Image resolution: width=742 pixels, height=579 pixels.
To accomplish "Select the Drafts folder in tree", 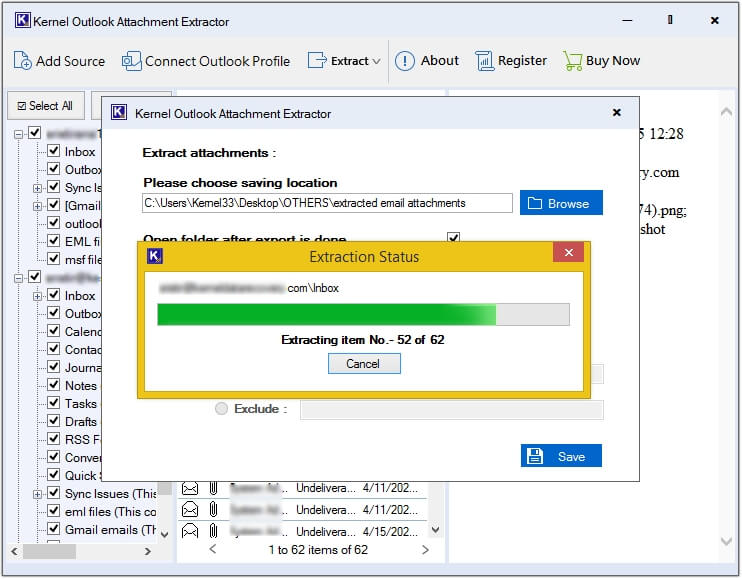I will tap(81, 421).
